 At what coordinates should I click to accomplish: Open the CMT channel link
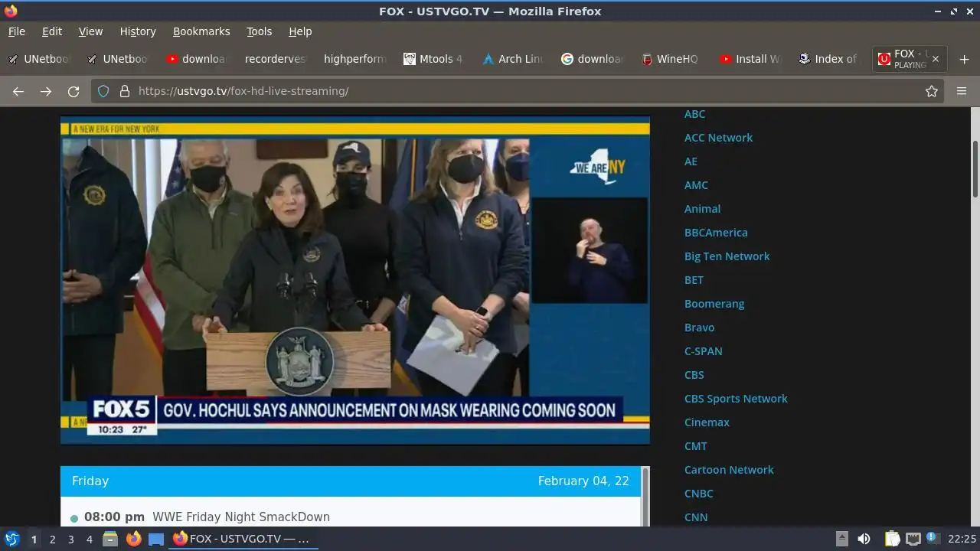695,446
